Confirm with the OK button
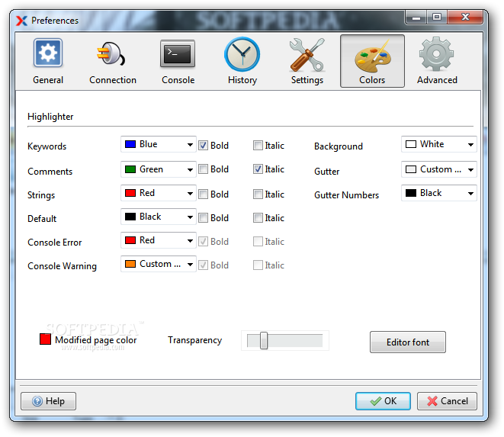Screen dimensions: 504x437 coord(383,401)
